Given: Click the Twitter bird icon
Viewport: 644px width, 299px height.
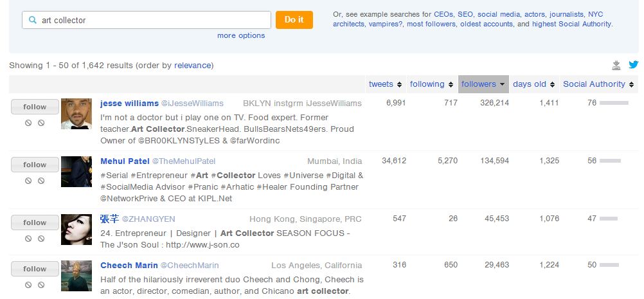Looking at the screenshot, I should pyautogui.click(x=633, y=65).
